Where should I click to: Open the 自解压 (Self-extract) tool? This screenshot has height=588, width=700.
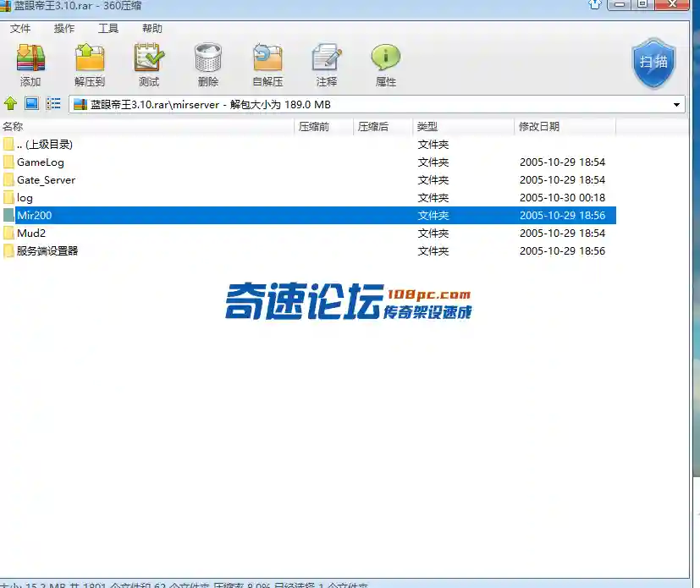point(267,58)
